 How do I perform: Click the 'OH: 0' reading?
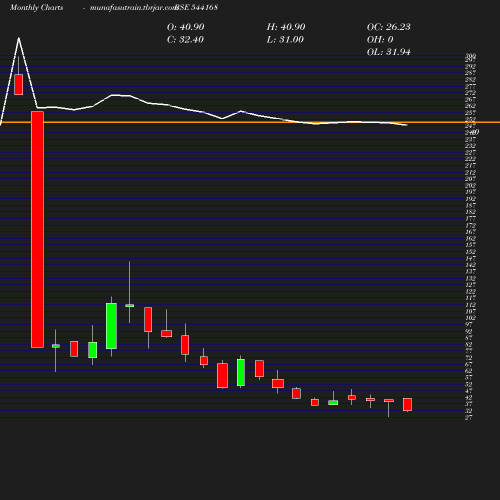380,40
